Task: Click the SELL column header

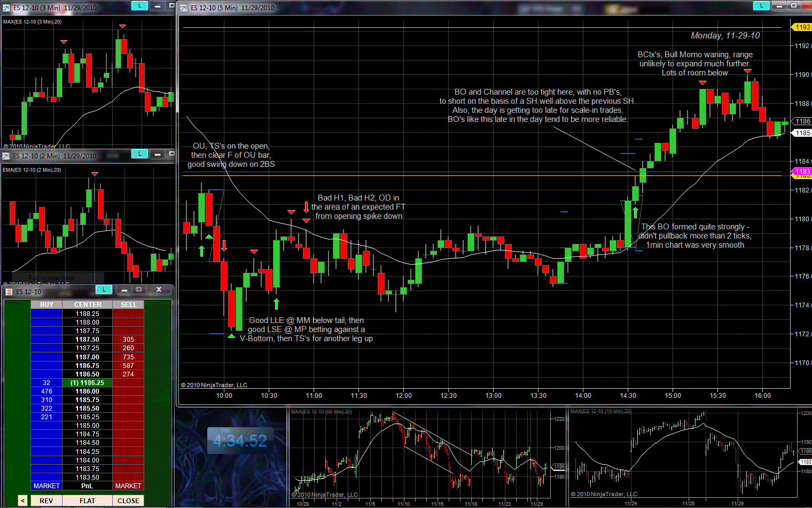Action: (128, 305)
